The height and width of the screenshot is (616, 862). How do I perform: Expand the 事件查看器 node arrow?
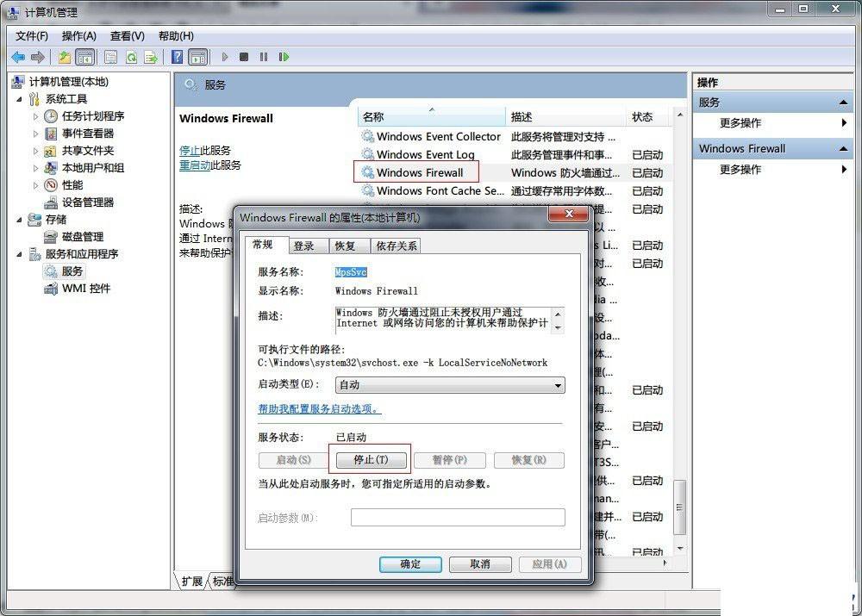point(35,134)
